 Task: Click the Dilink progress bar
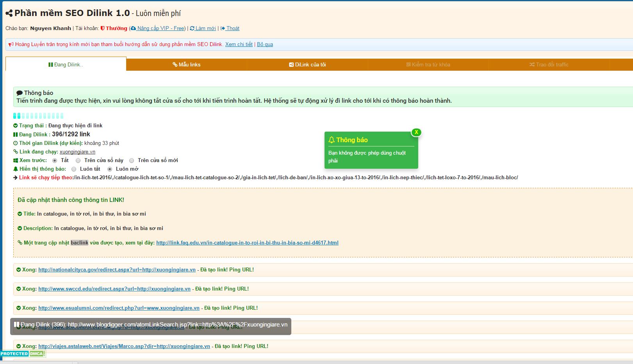tap(38, 116)
